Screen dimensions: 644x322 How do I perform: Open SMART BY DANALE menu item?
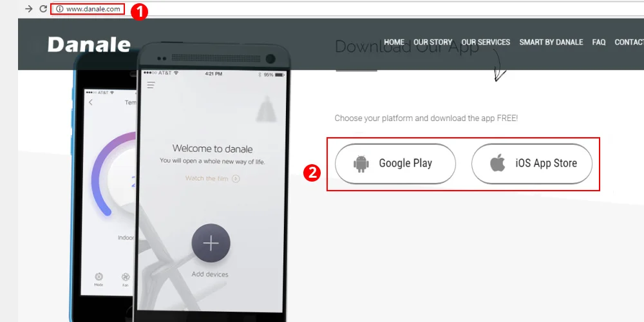(551, 42)
